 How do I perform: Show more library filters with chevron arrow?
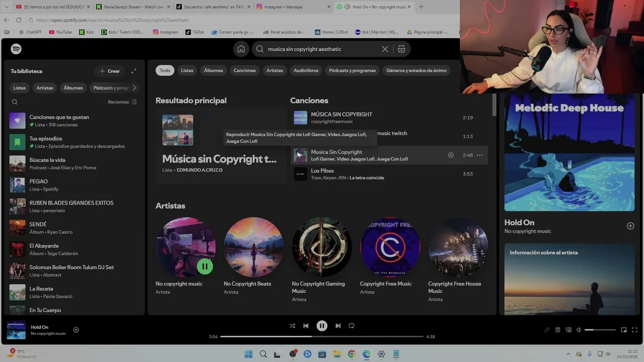tap(134, 88)
